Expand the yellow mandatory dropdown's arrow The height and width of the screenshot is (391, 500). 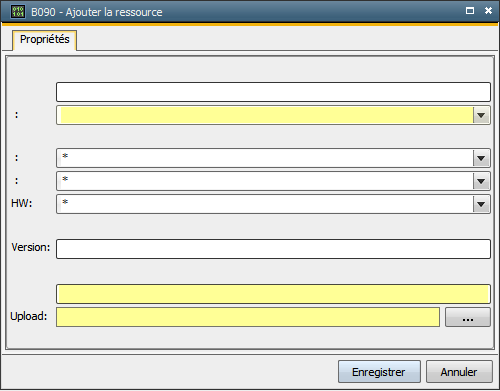481,115
